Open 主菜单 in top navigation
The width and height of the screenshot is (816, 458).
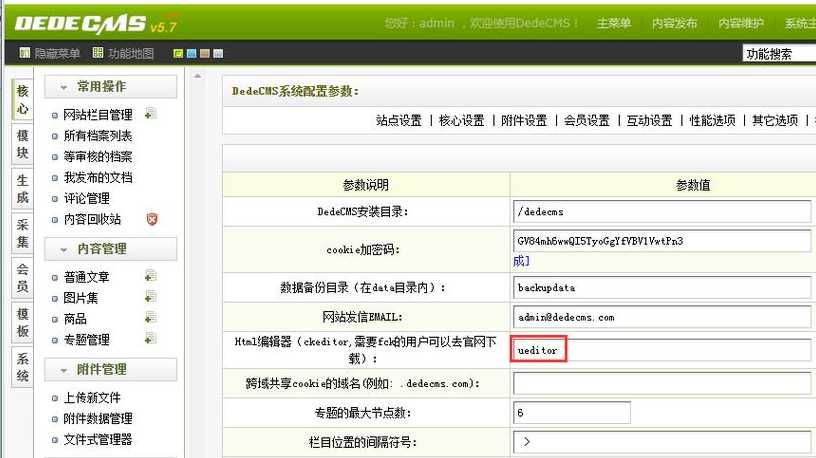click(x=614, y=23)
